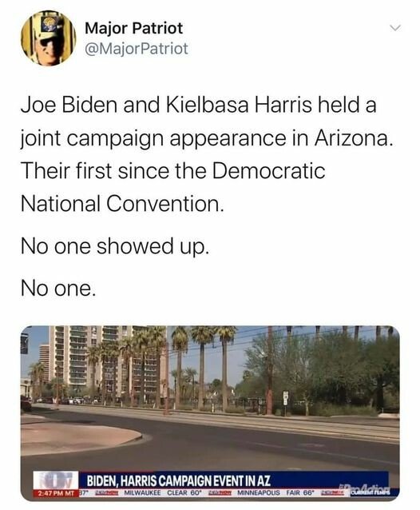The width and height of the screenshot is (420, 510).
Task: Click the final 'No one.' text line
Action: 58,289
